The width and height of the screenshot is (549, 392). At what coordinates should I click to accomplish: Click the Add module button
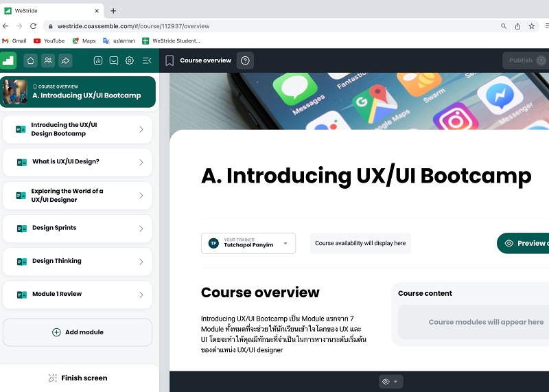pos(78,332)
